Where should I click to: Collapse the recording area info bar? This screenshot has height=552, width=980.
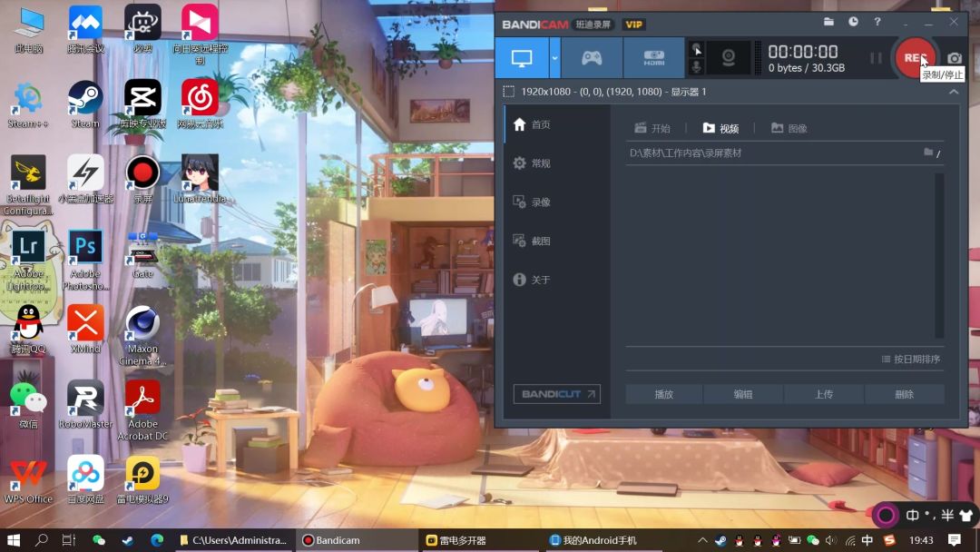click(954, 92)
